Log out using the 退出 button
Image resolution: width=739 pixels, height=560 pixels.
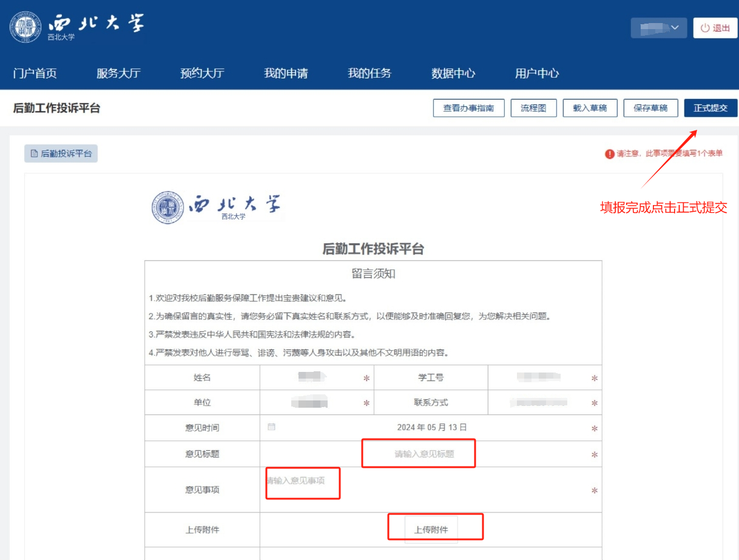[x=715, y=28]
